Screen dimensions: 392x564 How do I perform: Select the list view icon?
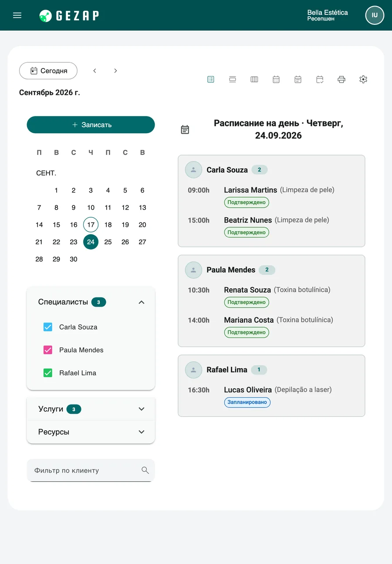click(211, 79)
